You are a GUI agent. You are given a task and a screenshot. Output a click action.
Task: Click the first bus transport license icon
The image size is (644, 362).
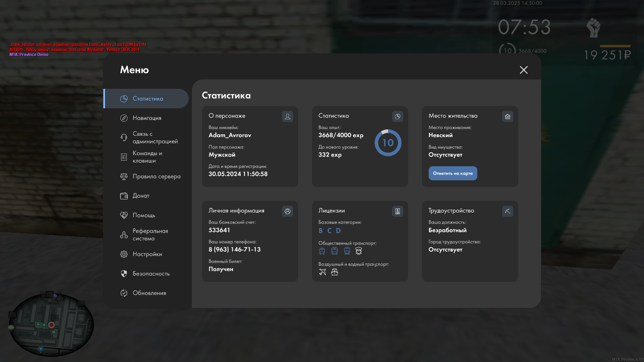coord(322,251)
